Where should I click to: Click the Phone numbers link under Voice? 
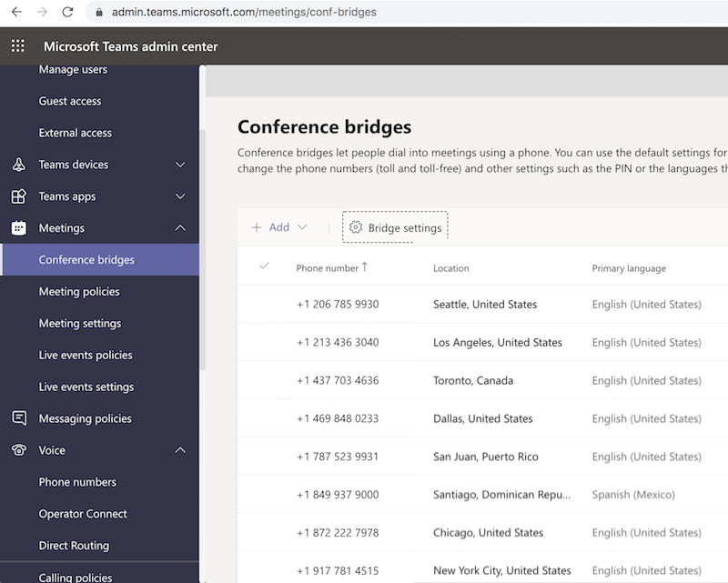click(78, 481)
